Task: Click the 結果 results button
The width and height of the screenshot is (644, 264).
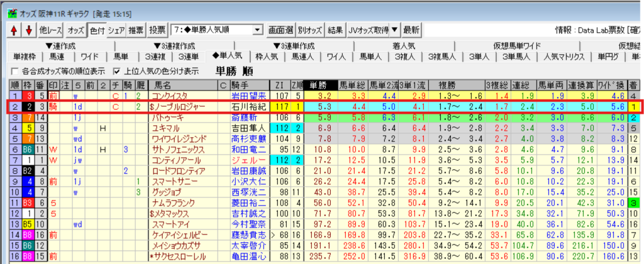Action: (335, 30)
